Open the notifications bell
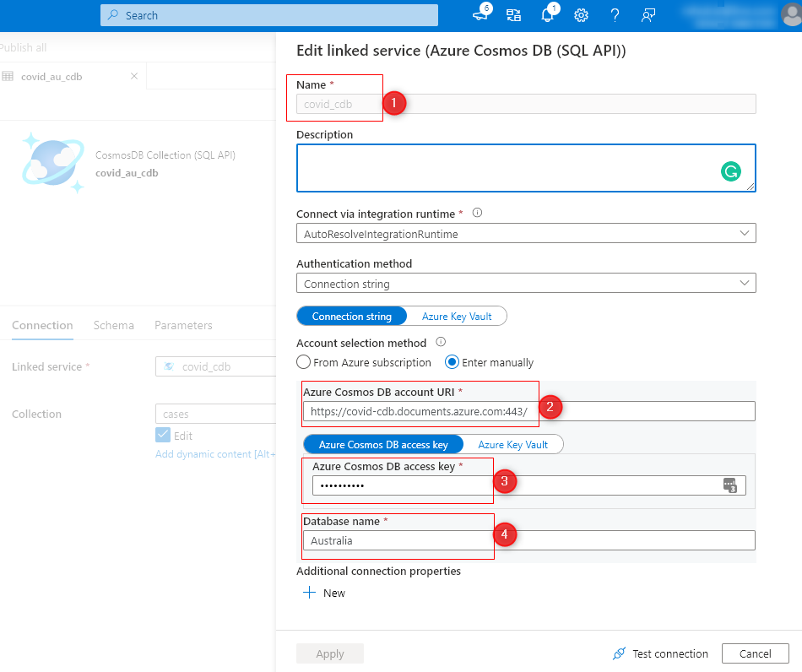 [x=548, y=14]
